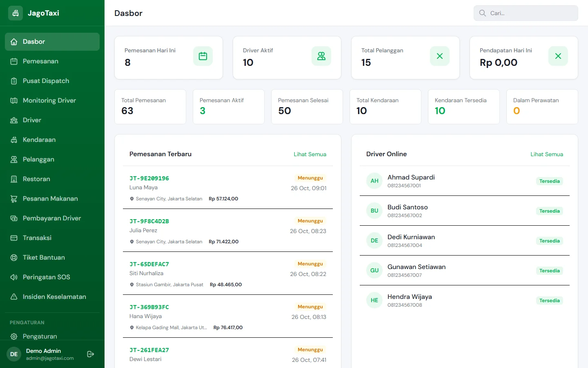This screenshot has height=368, width=588.
Task: Open the Pelanggan menu item
Action: coord(52,159)
